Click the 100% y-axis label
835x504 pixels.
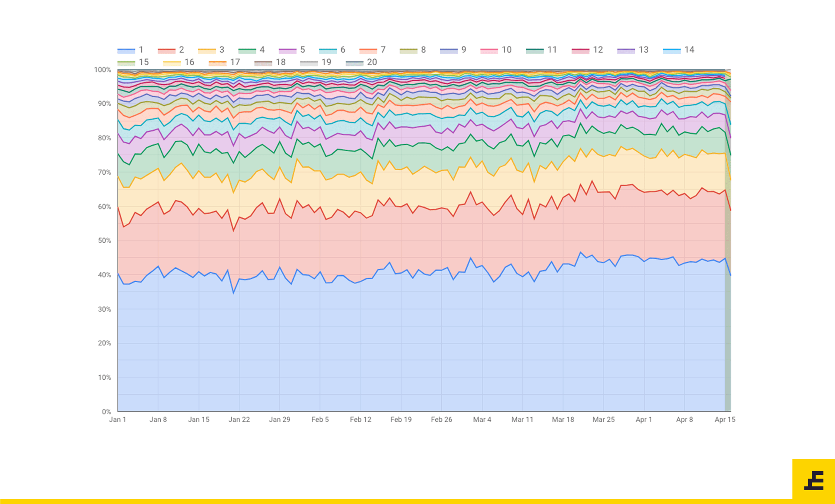[102, 70]
